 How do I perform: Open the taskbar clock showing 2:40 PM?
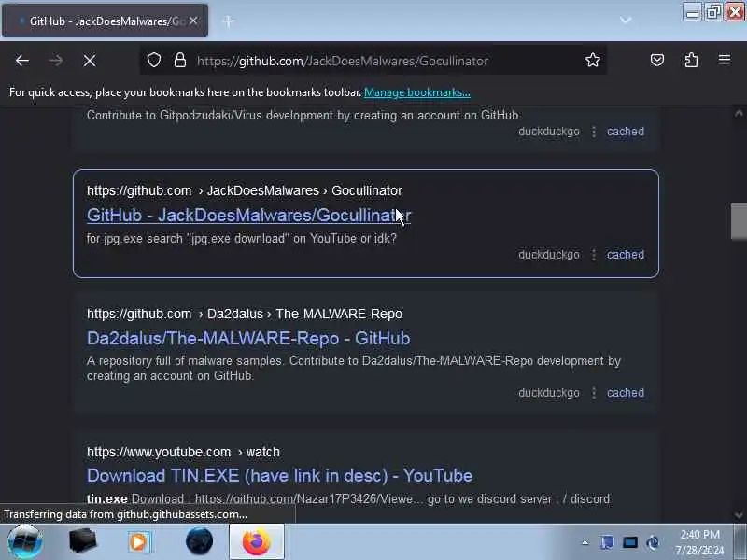point(699,542)
